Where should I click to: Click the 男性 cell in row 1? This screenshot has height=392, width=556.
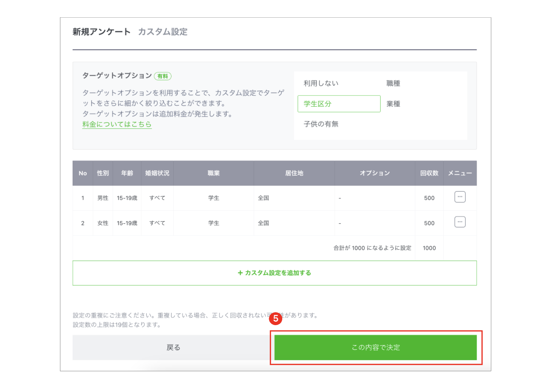click(103, 198)
